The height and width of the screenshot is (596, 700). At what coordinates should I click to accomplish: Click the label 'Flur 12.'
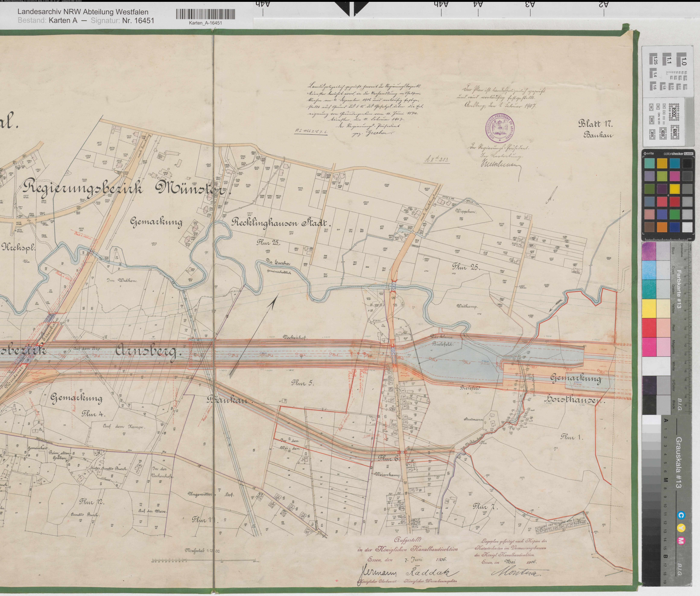pos(92,502)
